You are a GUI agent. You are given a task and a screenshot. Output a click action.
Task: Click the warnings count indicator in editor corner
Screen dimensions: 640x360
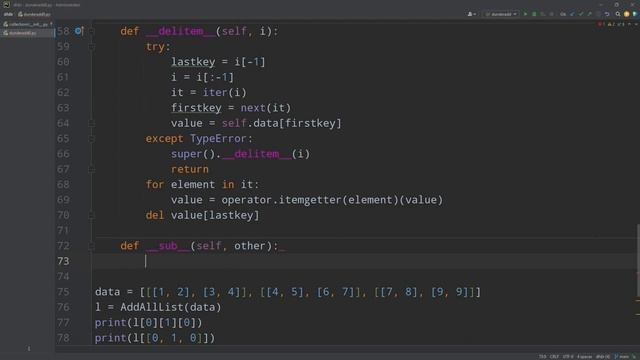coord(611,24)
